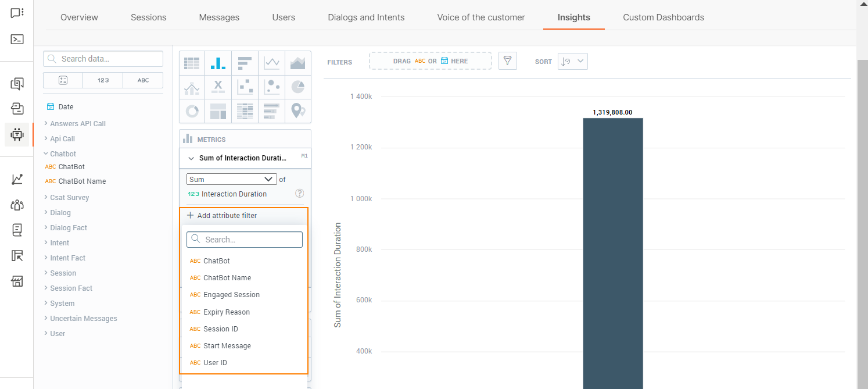Select the area chart visualization type
Screen dimensions: 868x389
coord(297,62)
